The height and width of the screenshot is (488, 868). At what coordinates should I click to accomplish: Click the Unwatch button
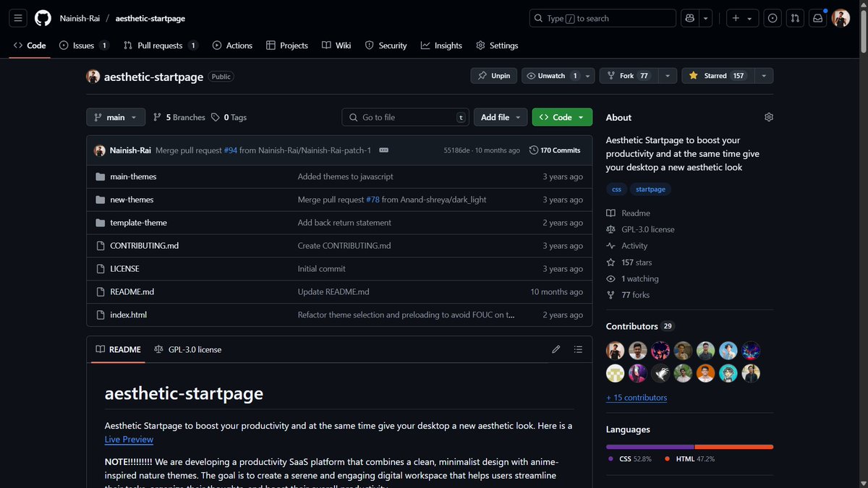(552, 75)
